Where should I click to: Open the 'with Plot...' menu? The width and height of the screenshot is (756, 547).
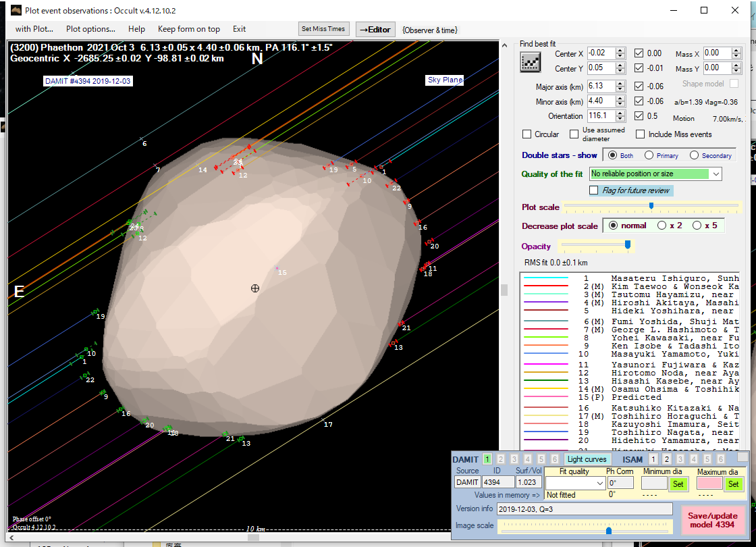[34, 29]
